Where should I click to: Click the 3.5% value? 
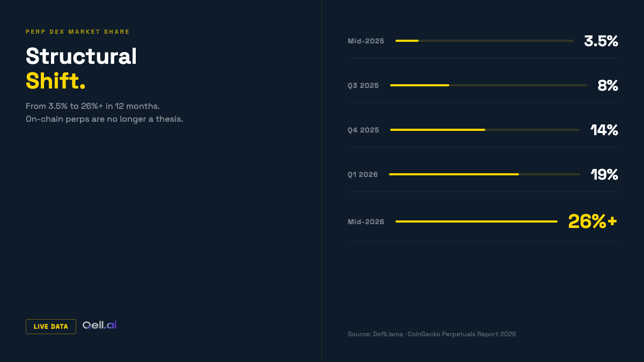click(601, 41)
